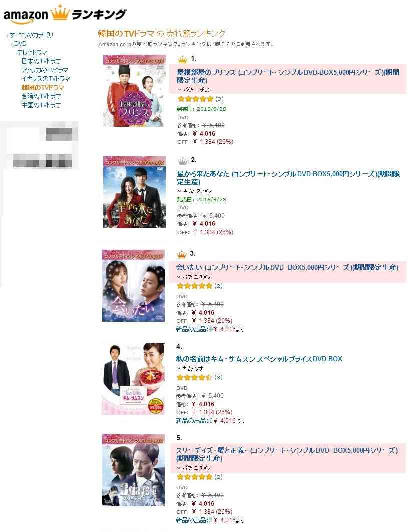Open 星から来たあなた product title link
413x532 pixels.
[x=288, y=178]
